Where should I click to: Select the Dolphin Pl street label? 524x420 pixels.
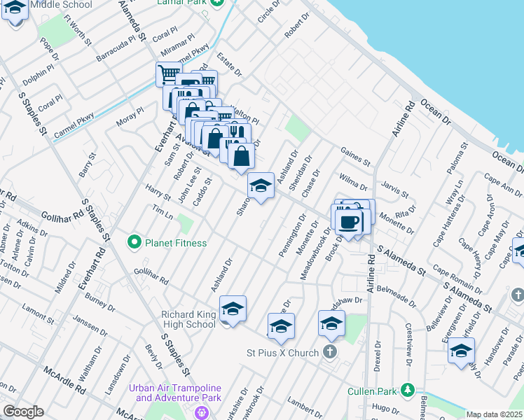[x=38, y=75]
